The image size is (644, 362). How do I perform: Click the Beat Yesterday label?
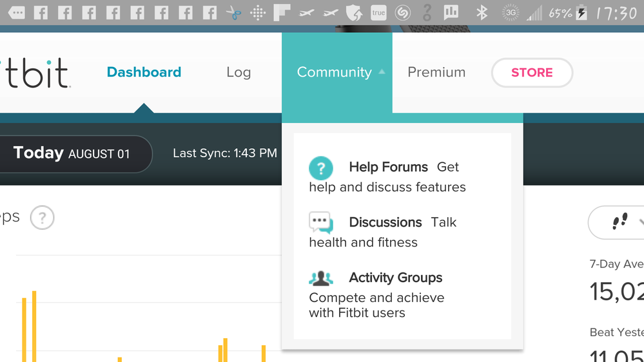click(x=616, y=332)
